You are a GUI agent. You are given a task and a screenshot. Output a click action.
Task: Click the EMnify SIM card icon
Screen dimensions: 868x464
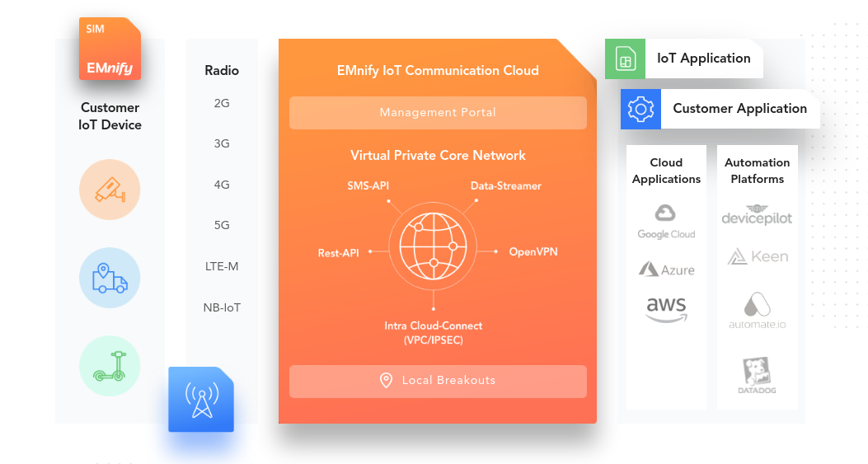(110, 49)
